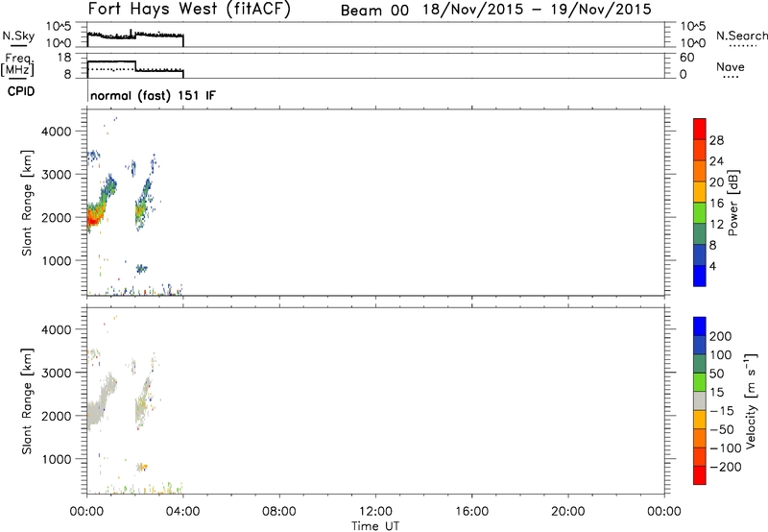This screenshot has width=768, height=532.
Task: Click the small echo patch near 800 km in power panel
Action: (x=141, y=269)
